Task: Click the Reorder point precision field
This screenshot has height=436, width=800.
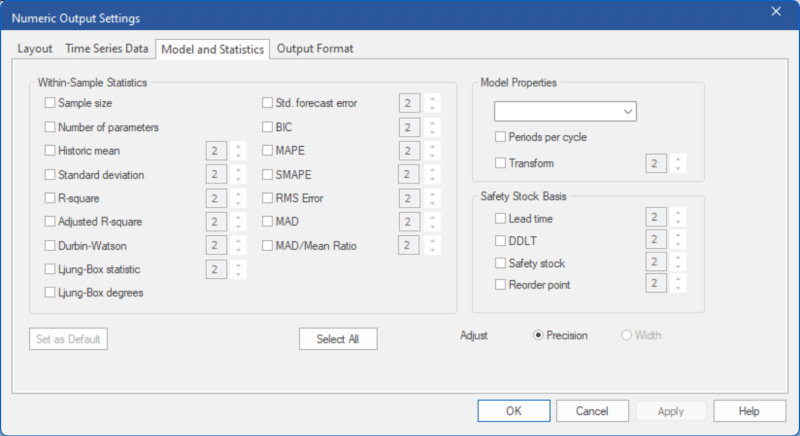Action: [656, 284]
